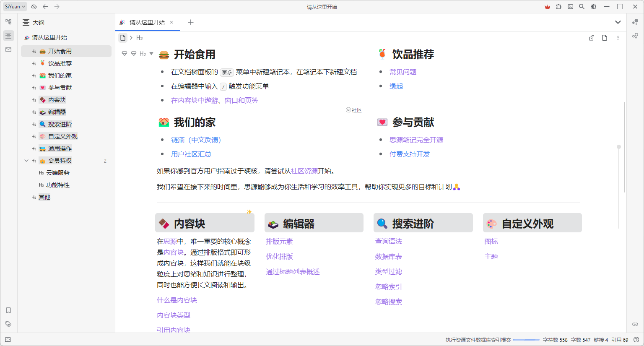This screenshot has height=346, width=644.
Task: Open the plugins puzzle-piece icon
Action: (558, 7)
